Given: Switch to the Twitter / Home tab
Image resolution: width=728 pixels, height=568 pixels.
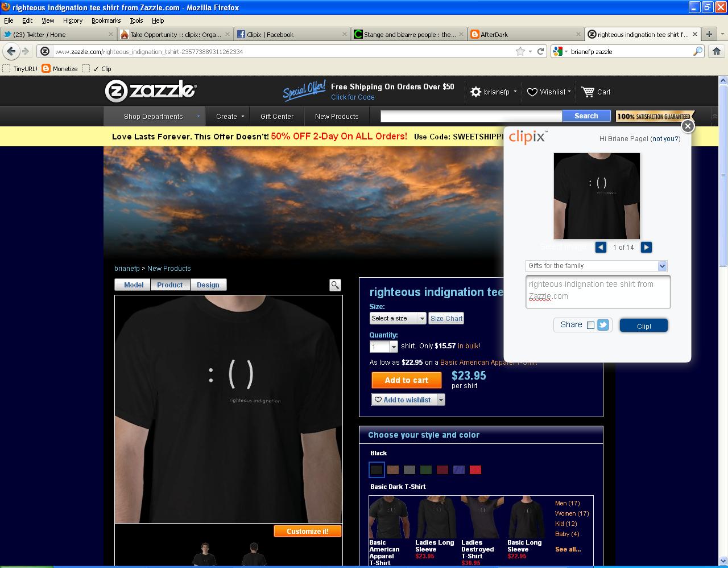Looking at the screenshot, I should [59, 34].
